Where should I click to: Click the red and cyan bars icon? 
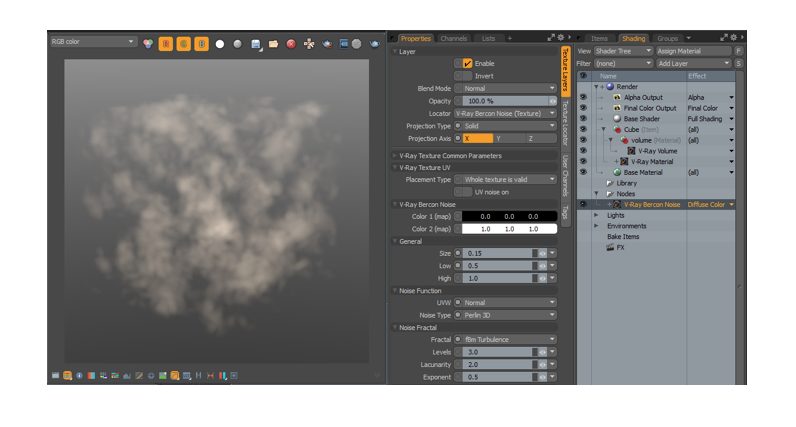pos(222,376)
